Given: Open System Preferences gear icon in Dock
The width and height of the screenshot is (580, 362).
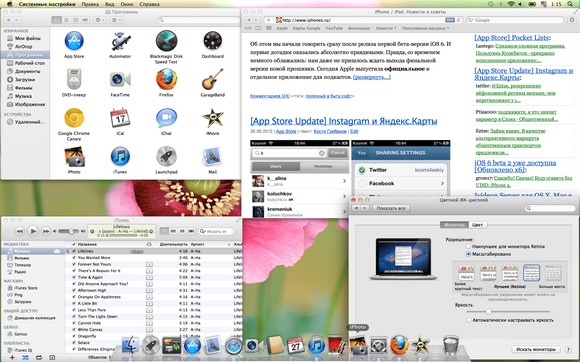Looking at the screenshot, I should 378,346.
